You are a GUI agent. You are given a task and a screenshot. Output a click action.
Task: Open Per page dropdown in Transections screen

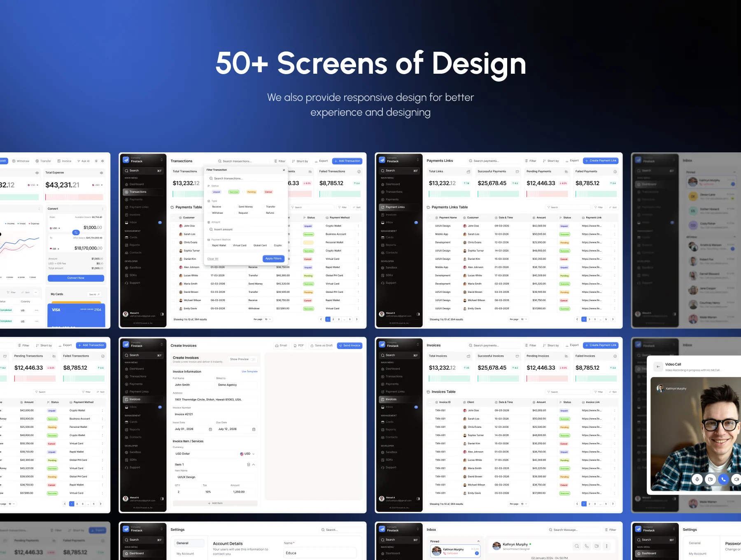coord(268,319)
